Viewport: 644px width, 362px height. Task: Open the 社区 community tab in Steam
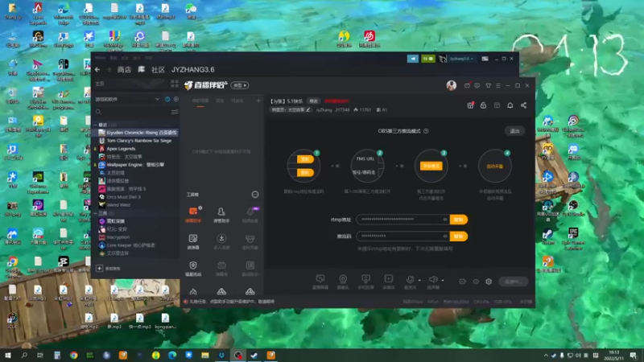coord(158,70)
